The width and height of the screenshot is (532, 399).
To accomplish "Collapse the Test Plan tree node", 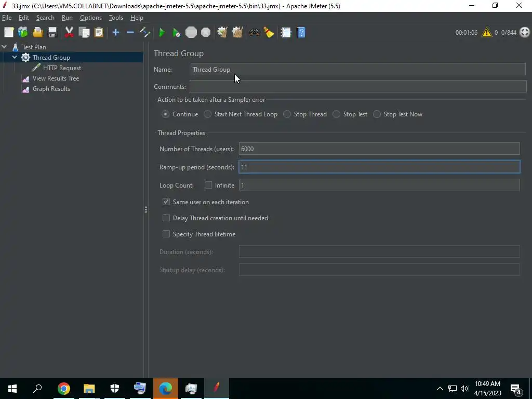I will [x=4, y=47].
